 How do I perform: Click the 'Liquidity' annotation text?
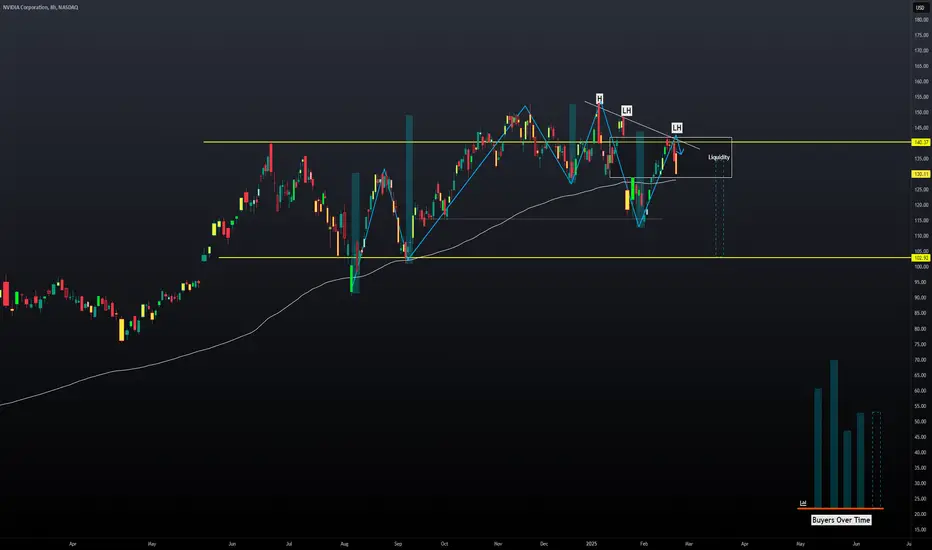[719, 158]
